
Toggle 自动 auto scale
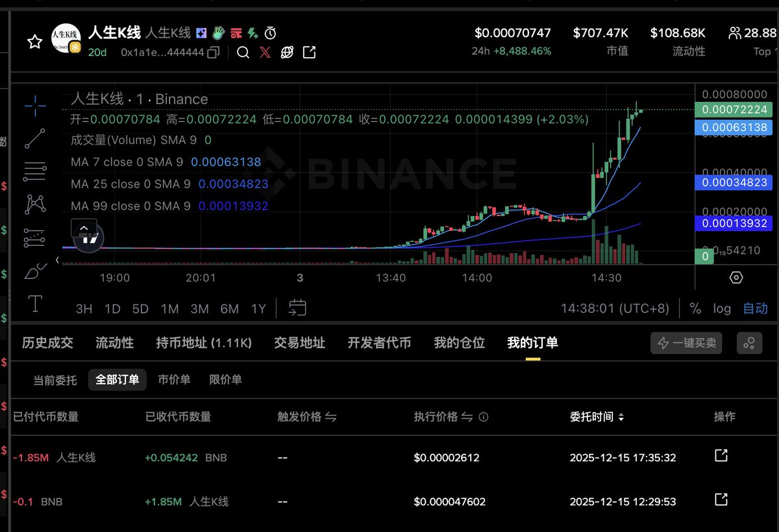756,309
